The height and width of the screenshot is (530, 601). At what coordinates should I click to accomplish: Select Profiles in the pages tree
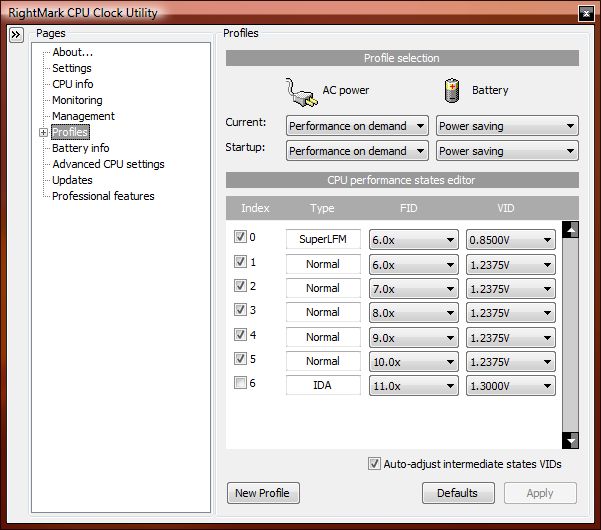tap(70, 132)
